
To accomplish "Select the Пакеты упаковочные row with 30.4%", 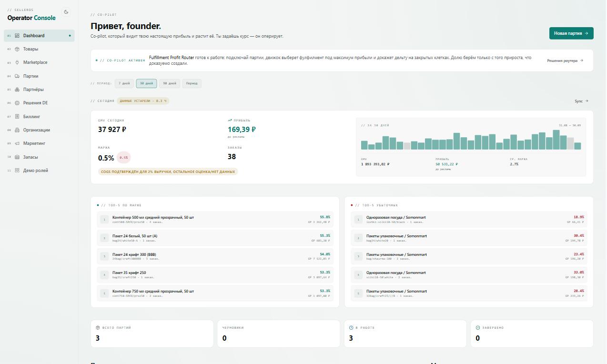I will [x=469, y=238].
